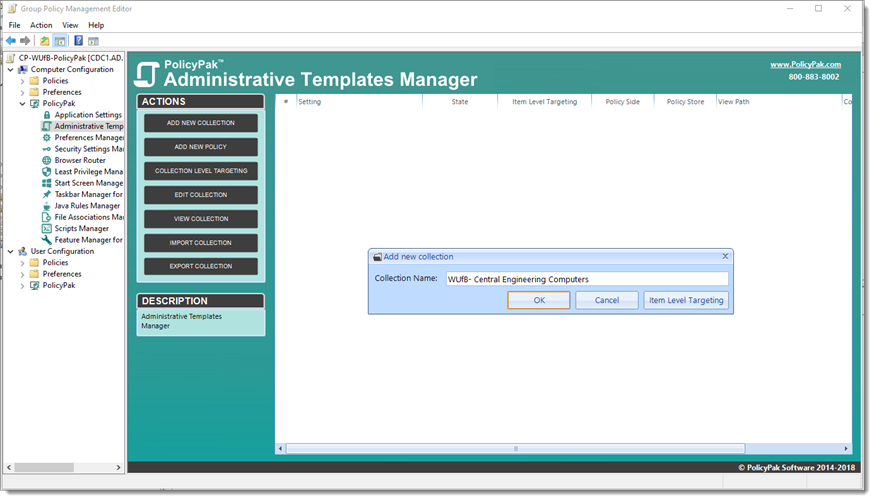Click the Browser Router globe icon
This screenshot has height=500, width=874.
(47, 161)
